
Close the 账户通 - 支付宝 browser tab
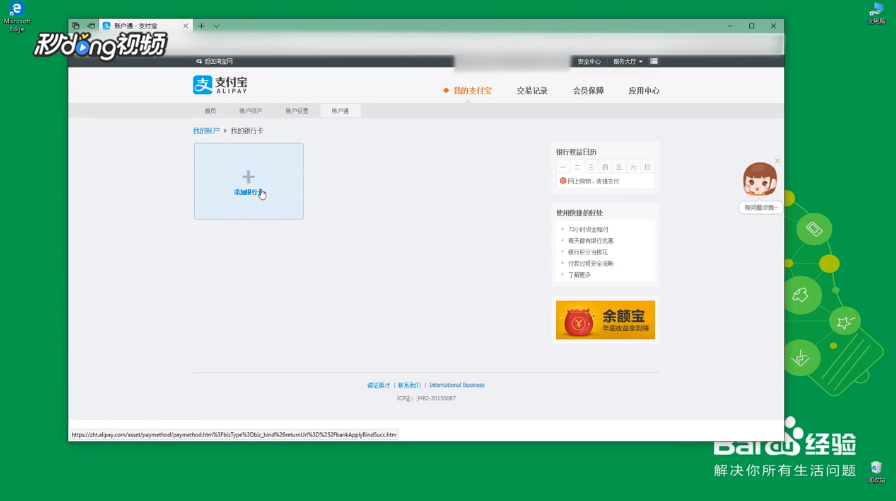click(x=185, y=26)
